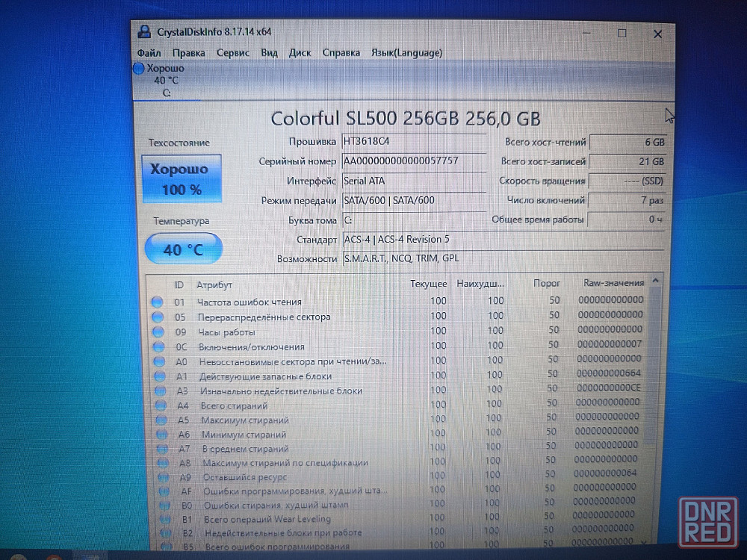This screenshot has height=560, width=747.
Task: Click status icon for attribute A4 total erases
Action: (161, 405)
